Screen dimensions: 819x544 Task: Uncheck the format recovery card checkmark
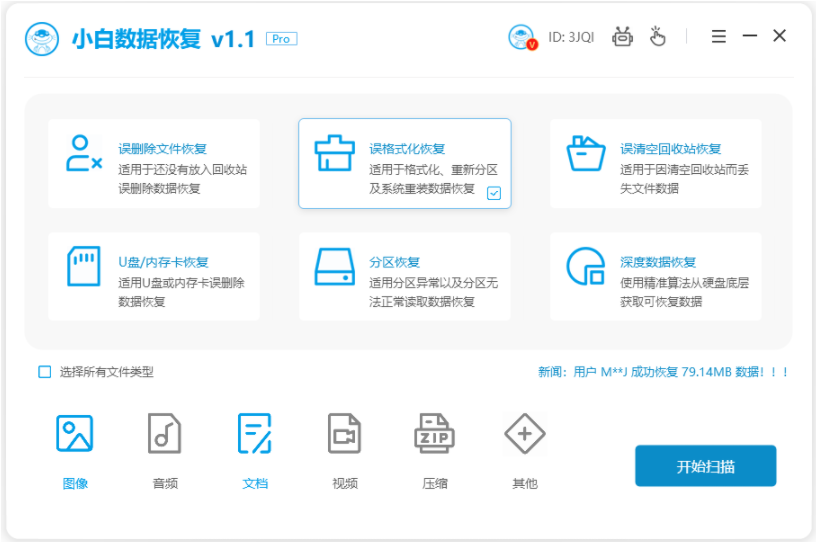pyautogui.click(x=494, y=193)
